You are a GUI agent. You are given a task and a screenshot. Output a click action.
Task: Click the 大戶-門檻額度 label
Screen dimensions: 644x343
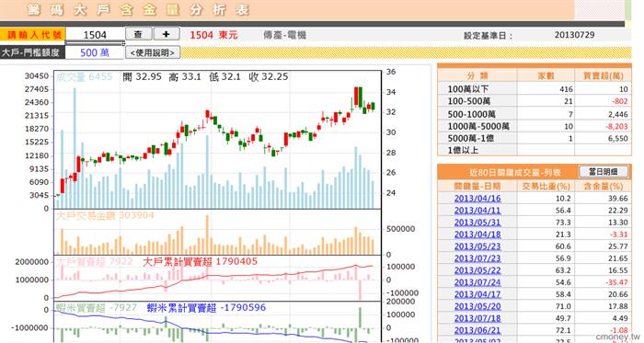tap(31, 52)
